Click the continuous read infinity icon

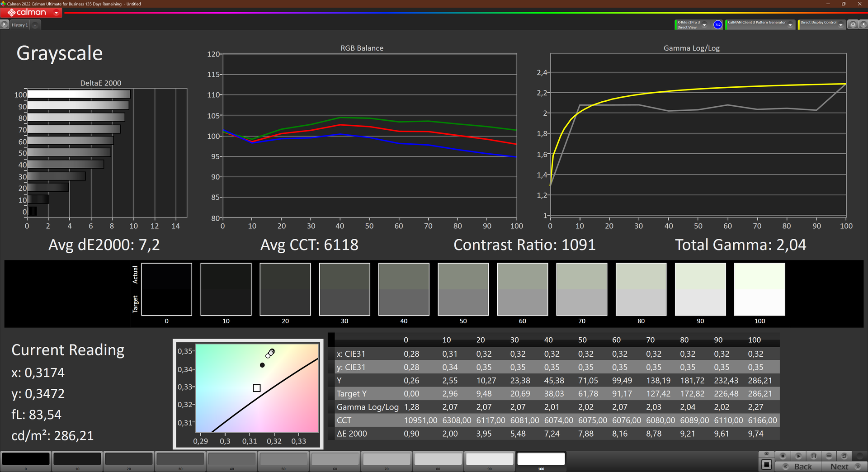tap(829, 456)
